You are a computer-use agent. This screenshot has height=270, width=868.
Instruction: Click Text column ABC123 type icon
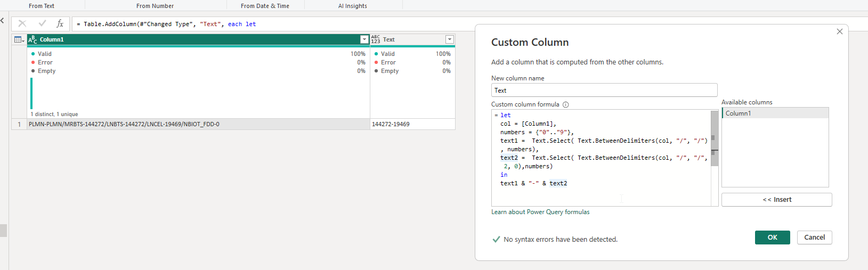pyautogui.click(x=376, y=39)
